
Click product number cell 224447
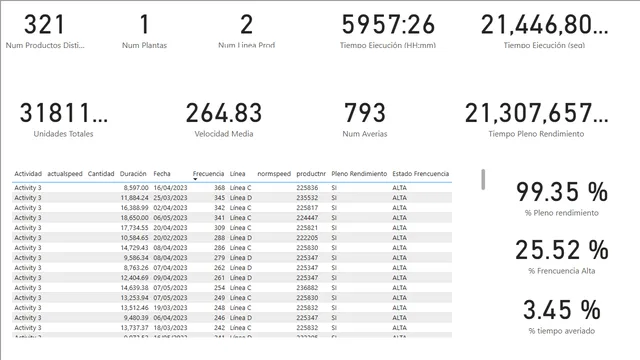pos(307,218)
